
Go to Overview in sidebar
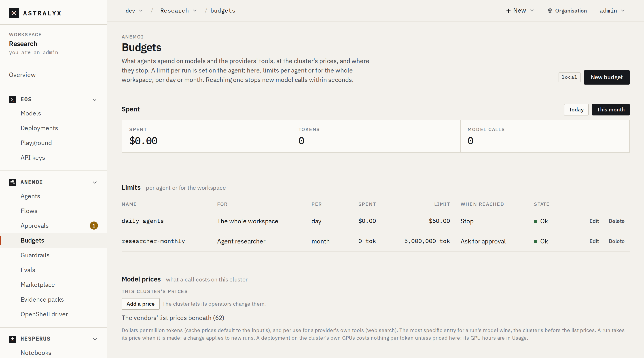tap(22, 75)
